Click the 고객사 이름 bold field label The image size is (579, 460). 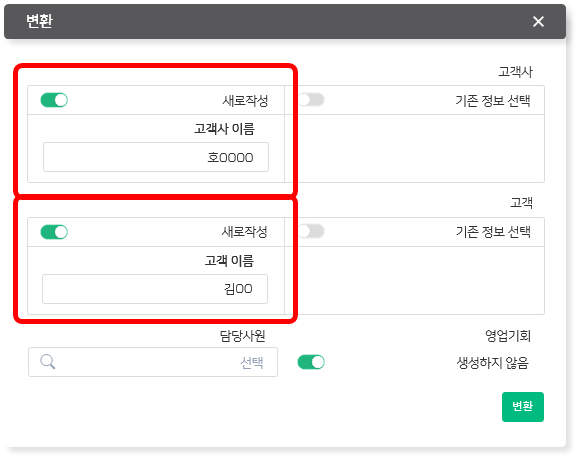[225, 129]
